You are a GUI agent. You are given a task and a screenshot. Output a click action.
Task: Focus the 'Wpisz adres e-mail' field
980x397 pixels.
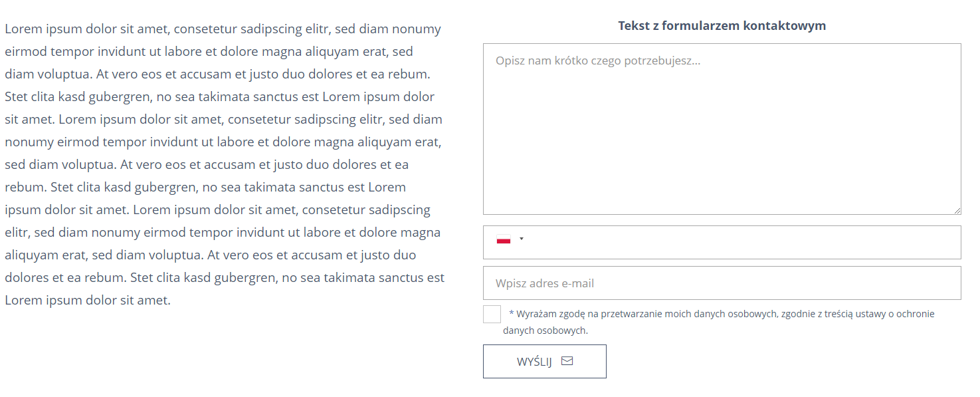coord(722,283)
